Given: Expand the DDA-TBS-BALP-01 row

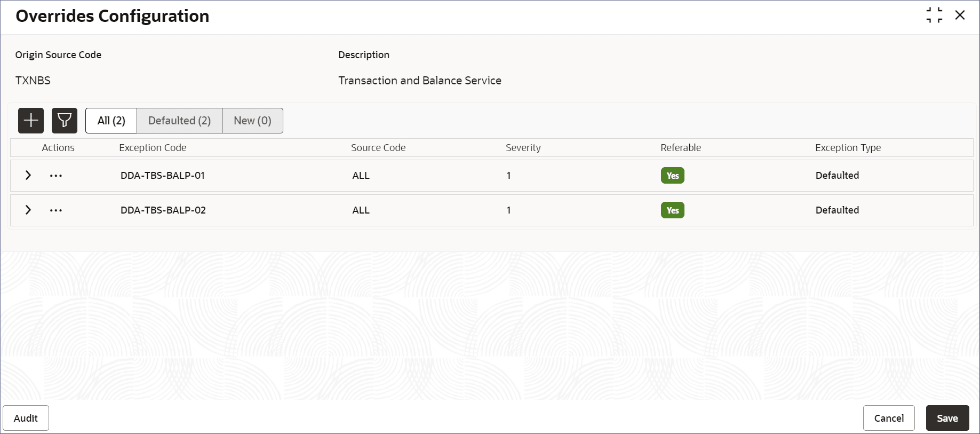Looking at the screenshot, I should pyautogui.click(x=28, y=176).
